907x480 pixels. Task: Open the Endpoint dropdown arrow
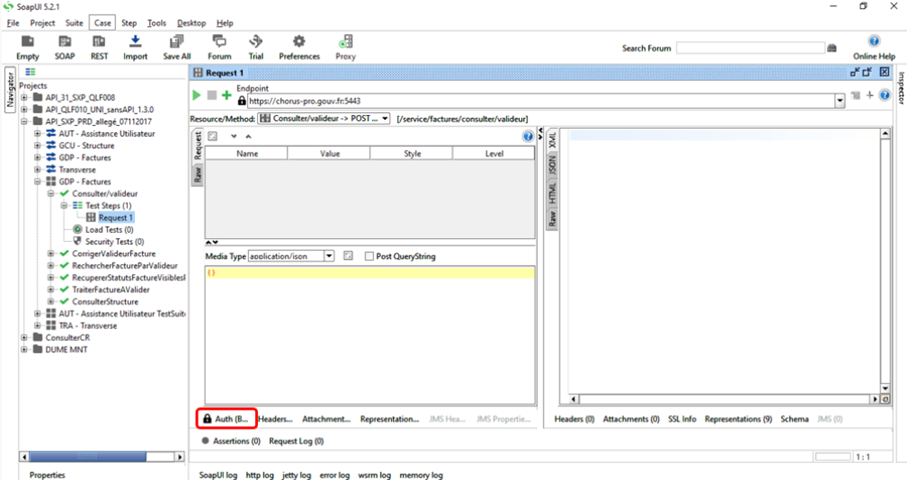(x=839, y=101)
